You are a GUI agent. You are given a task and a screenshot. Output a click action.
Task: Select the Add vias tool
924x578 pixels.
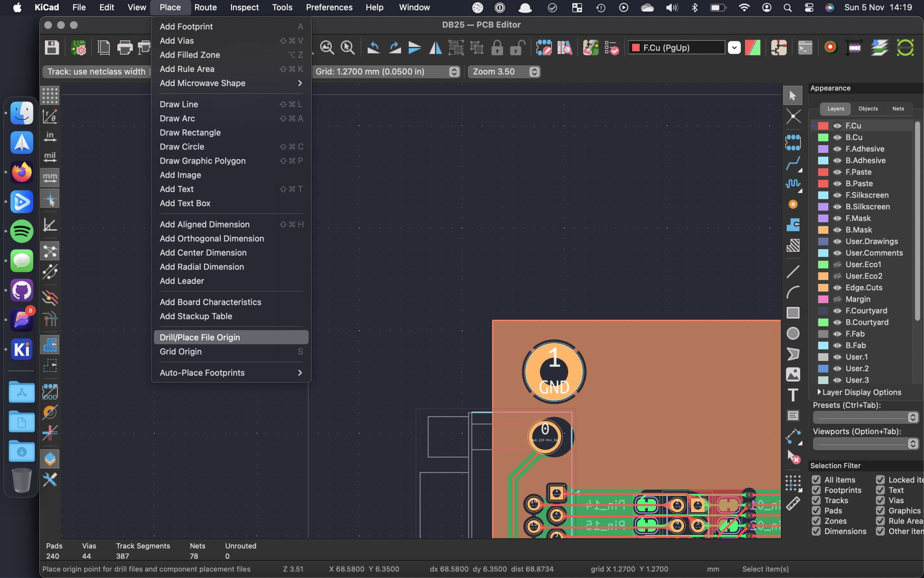tap(793, 204)
